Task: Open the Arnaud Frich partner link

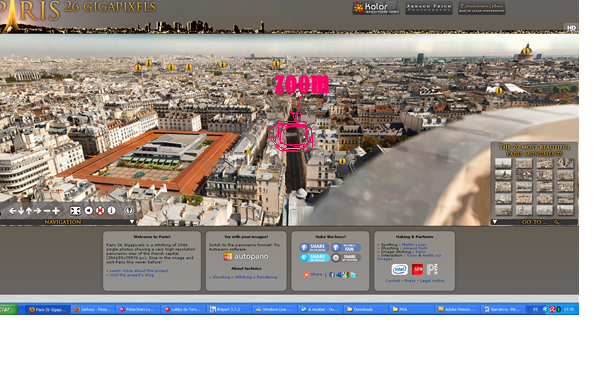Action: (415, 248)
